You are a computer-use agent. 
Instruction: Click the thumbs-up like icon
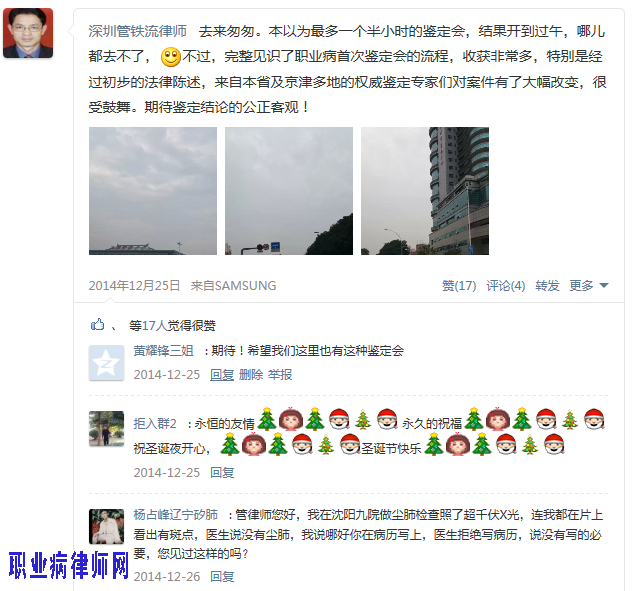[x=98, y=325]
